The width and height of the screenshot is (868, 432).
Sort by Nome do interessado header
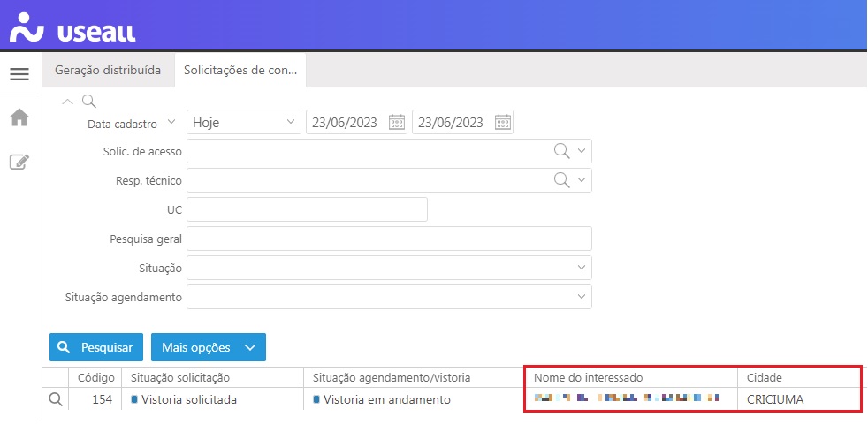click(x=631, y=378)
